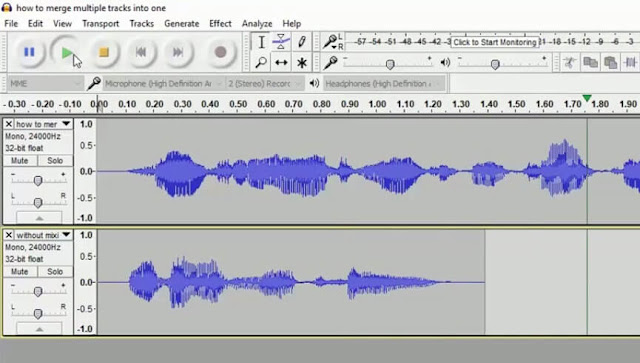Start recording with the Record button
640x363 pixels.
(x=220, y=52)
